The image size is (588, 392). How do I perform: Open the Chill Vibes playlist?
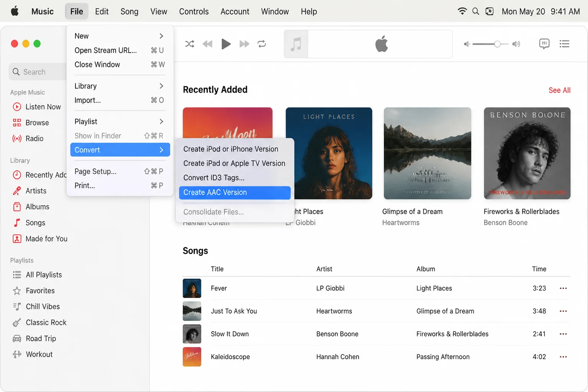[36, 307]
